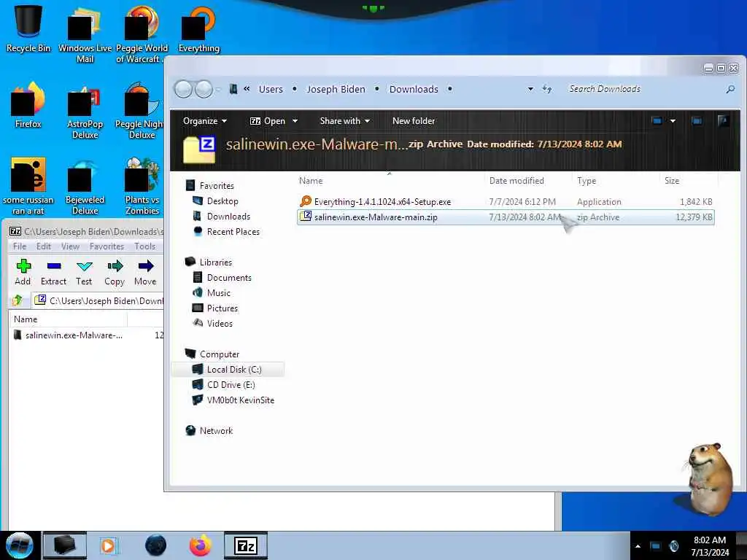
Task: Open Documents library in sidebar
Action: (229, 278)
